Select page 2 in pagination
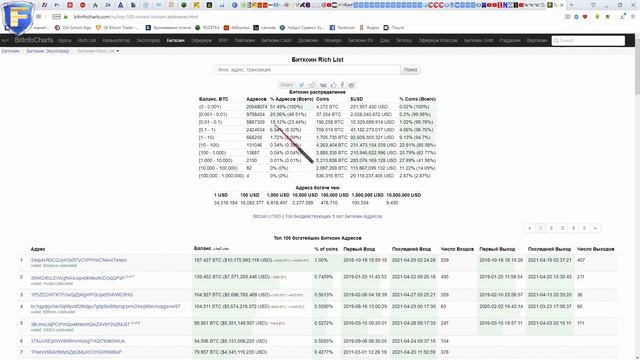The image size is (640, 360). [551, 228]
